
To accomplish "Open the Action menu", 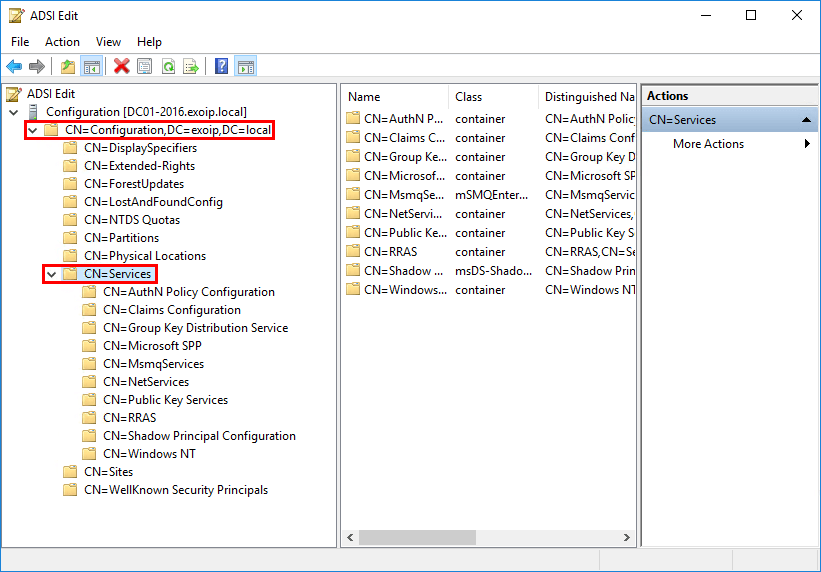I will point(62,42).
